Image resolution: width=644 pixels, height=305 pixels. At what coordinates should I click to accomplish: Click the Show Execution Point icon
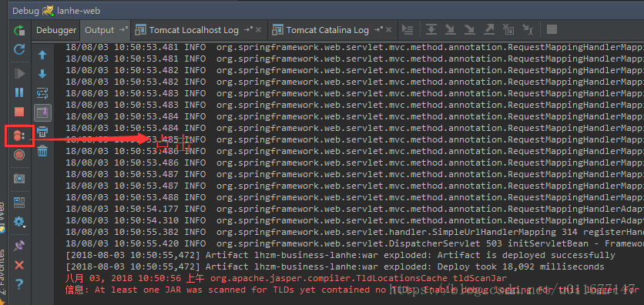pyautogui.click(x=408, y=29)
